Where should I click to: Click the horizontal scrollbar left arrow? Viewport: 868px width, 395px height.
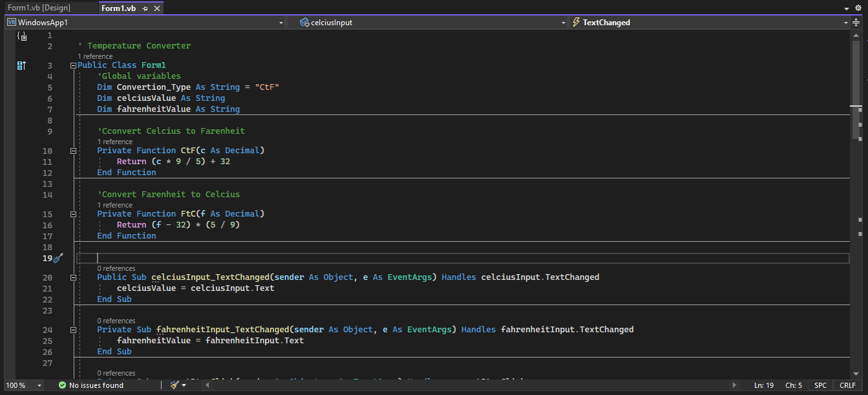click(207, 385)
